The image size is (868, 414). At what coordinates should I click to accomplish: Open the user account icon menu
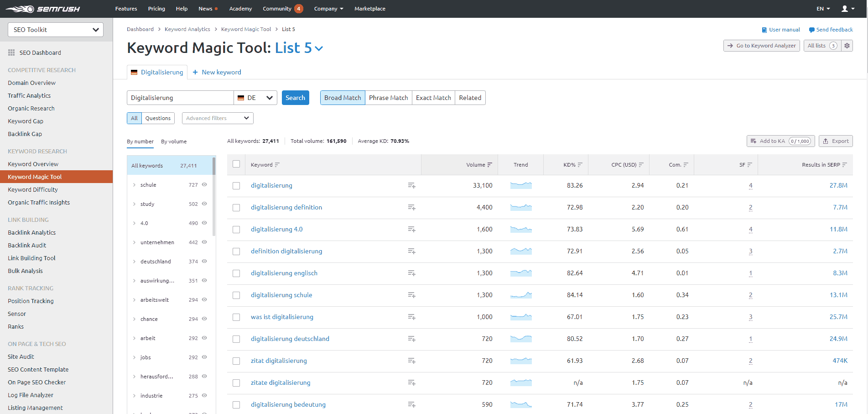pos(848,9)
